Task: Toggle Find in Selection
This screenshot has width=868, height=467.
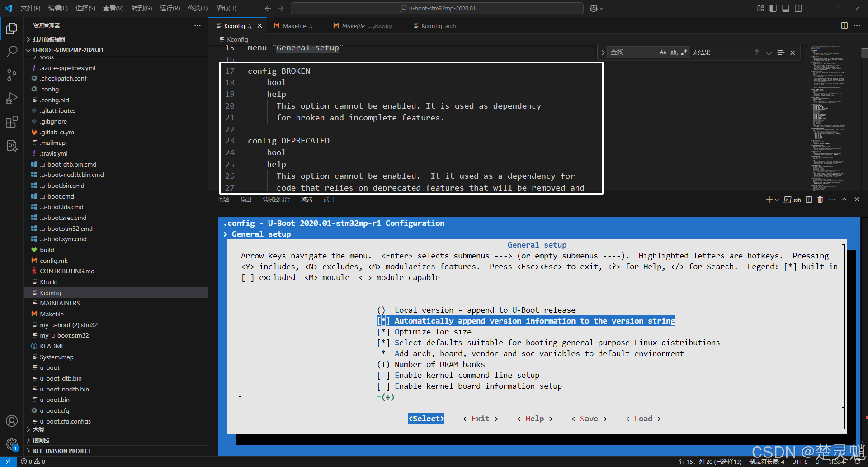Action: [781, 52]
